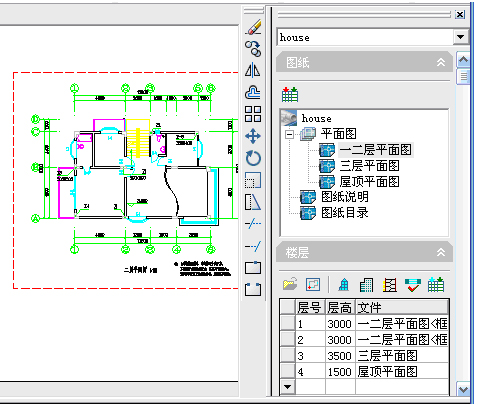
Task: Open the folder icon in 楼层 toolbar
Action: [x=290, y=284]
